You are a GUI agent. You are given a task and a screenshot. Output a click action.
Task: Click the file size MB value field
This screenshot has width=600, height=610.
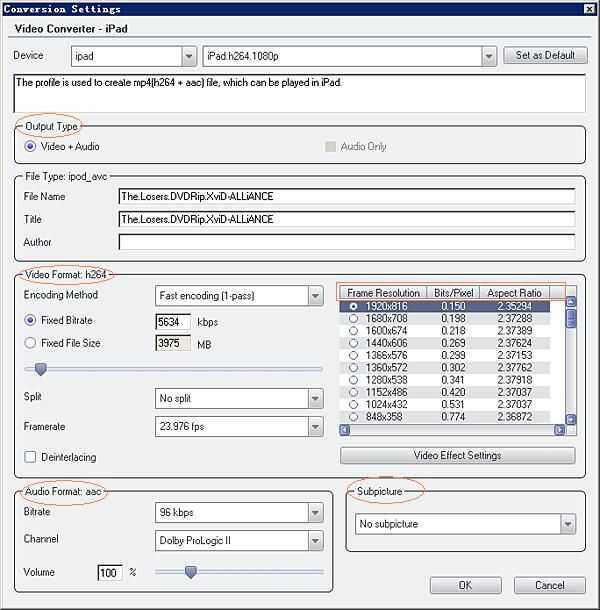click(173, 343)
